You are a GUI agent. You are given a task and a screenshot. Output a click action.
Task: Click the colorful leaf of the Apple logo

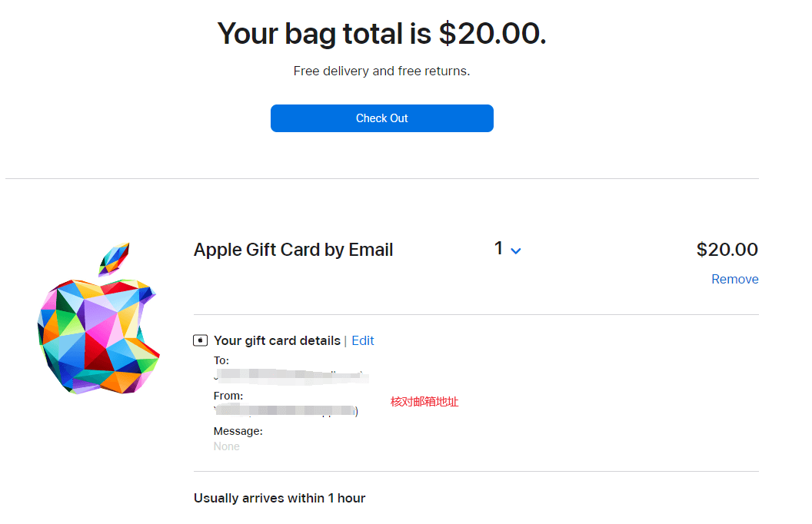(114, 259)
